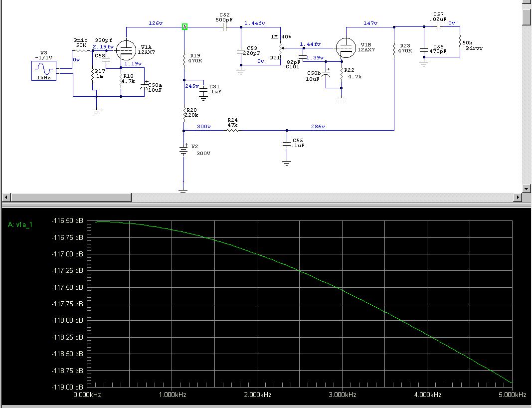The width and height of the screenshot is (532, 408).
Task: Click the schematic horizontal scrollbar left arrow
Action: 6,197
